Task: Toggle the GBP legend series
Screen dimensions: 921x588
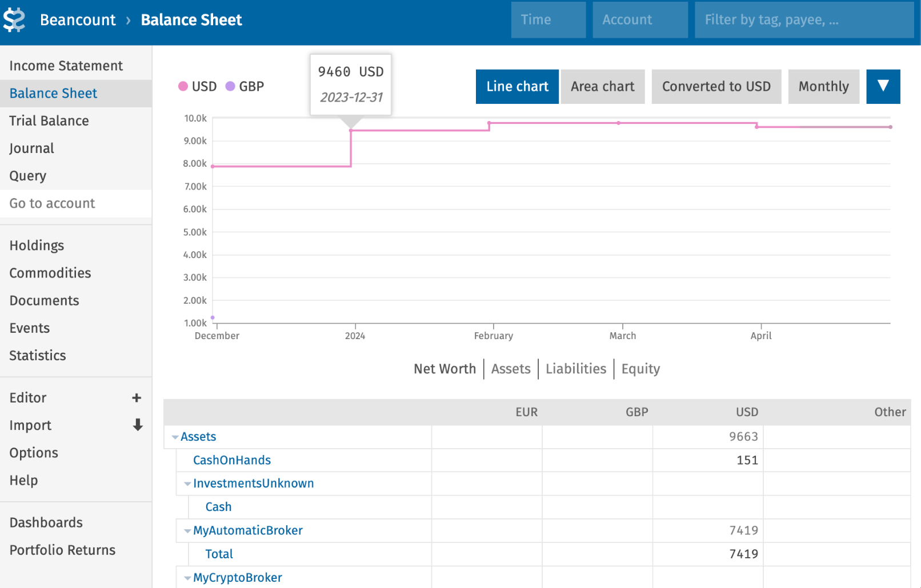Action: (245, 86)
